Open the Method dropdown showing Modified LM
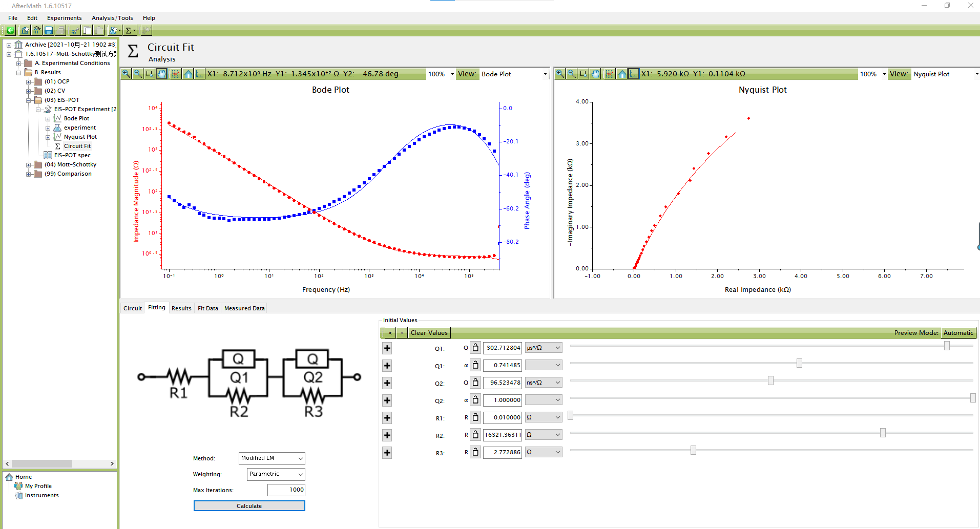The height and width of the screenshot is (529, 980). [x=272, y=458]
